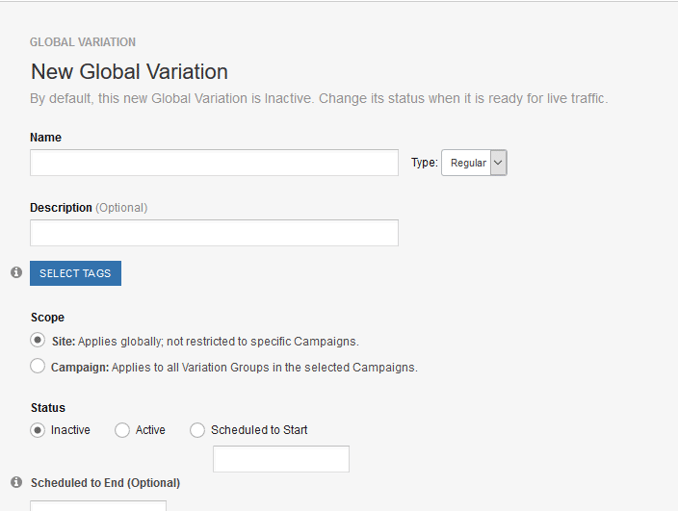Click the Campaign: description label text

(x=234, y=367)
